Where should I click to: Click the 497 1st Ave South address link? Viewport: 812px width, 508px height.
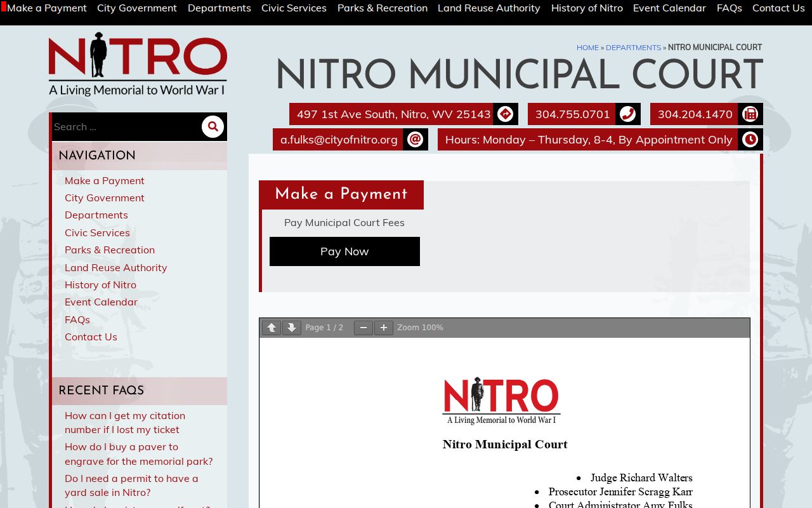(x=394, y=114)
